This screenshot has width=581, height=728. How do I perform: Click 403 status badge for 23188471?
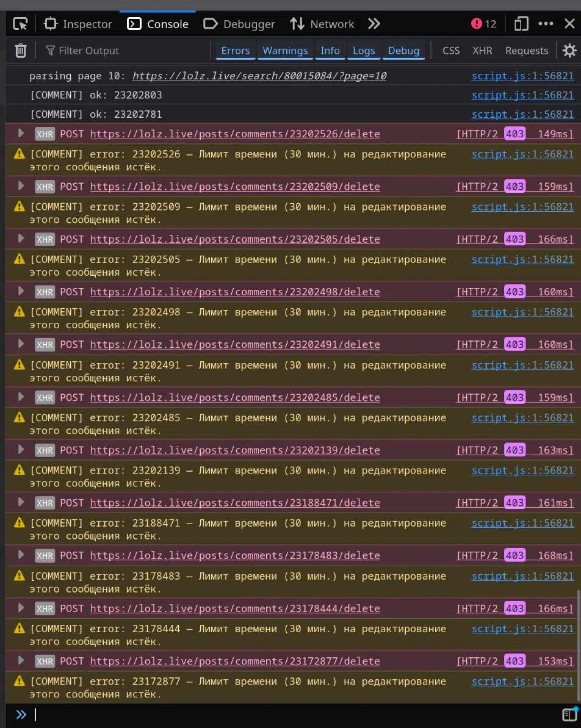(x=514, y=502)
